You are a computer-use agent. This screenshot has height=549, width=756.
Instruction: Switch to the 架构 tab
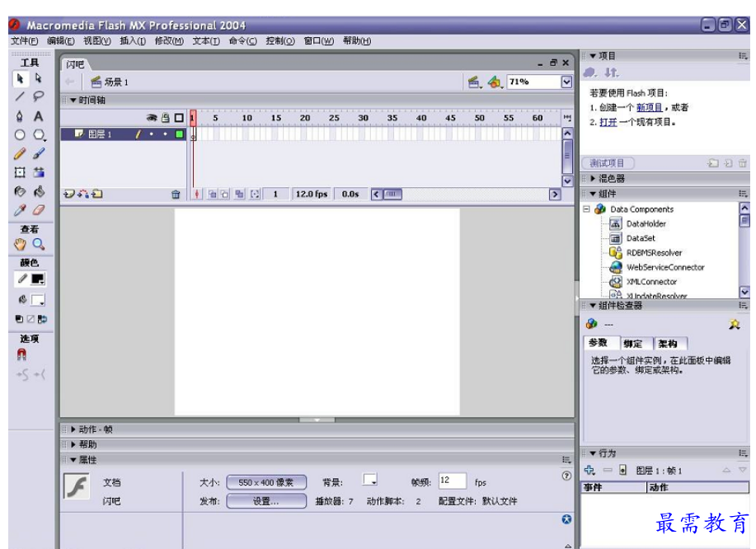click(x=669, y=343)
